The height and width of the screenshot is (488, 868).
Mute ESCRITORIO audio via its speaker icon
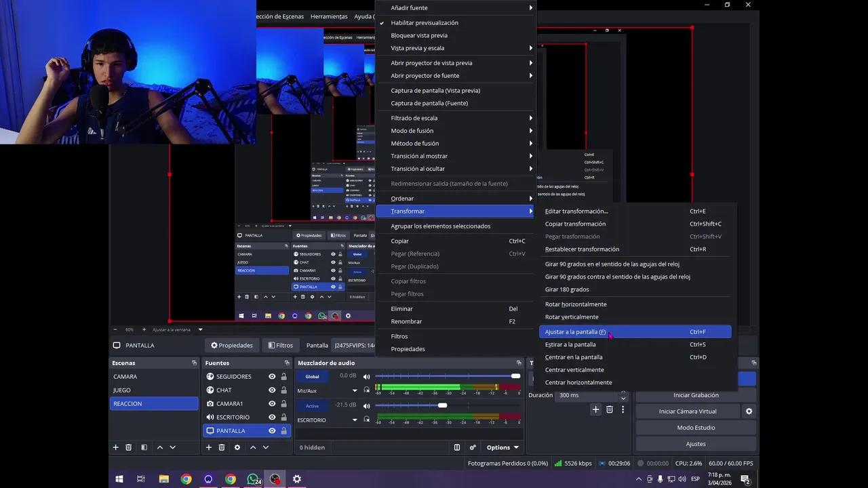[367, 406]
